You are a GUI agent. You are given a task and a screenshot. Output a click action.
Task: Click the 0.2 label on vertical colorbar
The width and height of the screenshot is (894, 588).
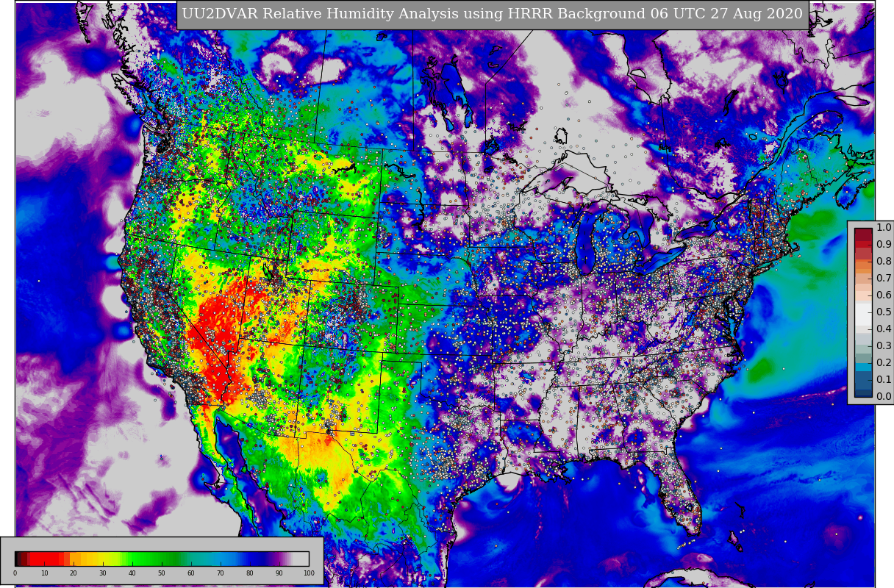click(884, 363)
